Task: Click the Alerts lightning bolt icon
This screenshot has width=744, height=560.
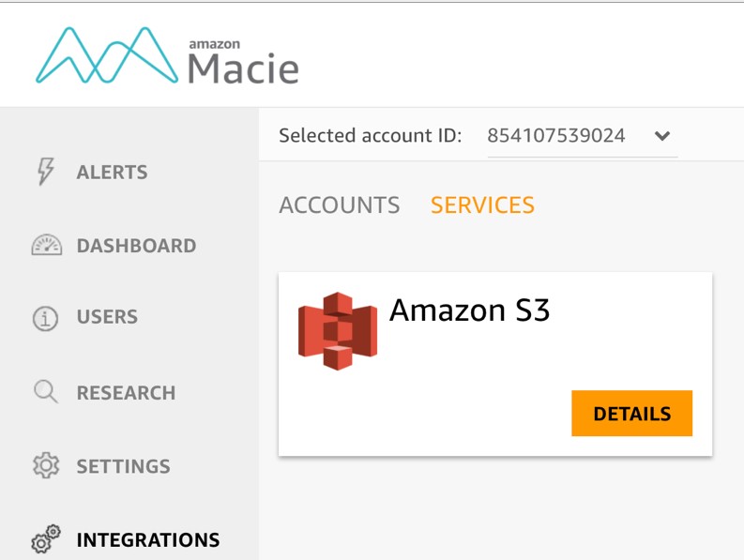Action: 46,172
